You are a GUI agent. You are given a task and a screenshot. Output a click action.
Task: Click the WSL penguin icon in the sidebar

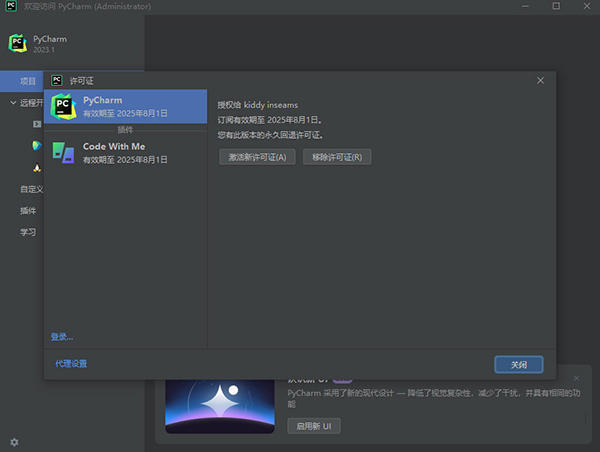pyautogui.click(x=37, y=167)
